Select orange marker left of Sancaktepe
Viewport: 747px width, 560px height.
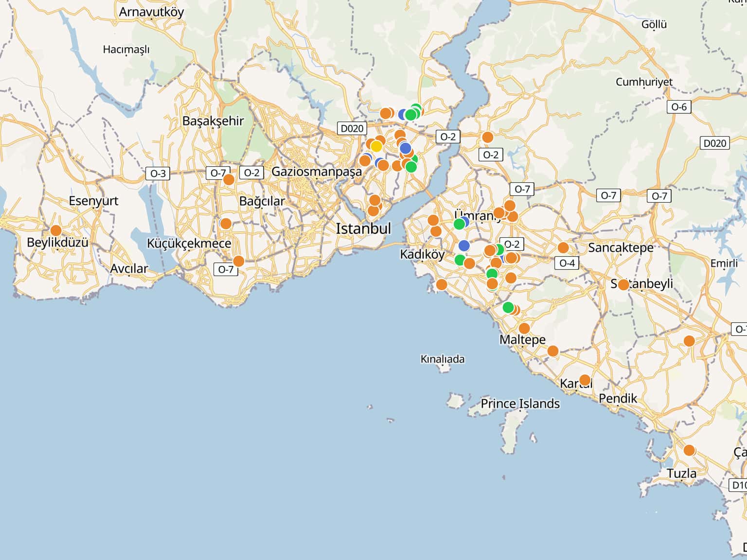coord(563,248)
